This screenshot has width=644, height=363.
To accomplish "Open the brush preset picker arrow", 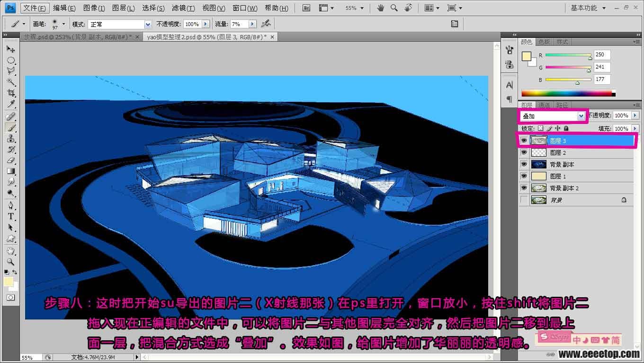I will [64, 24].
